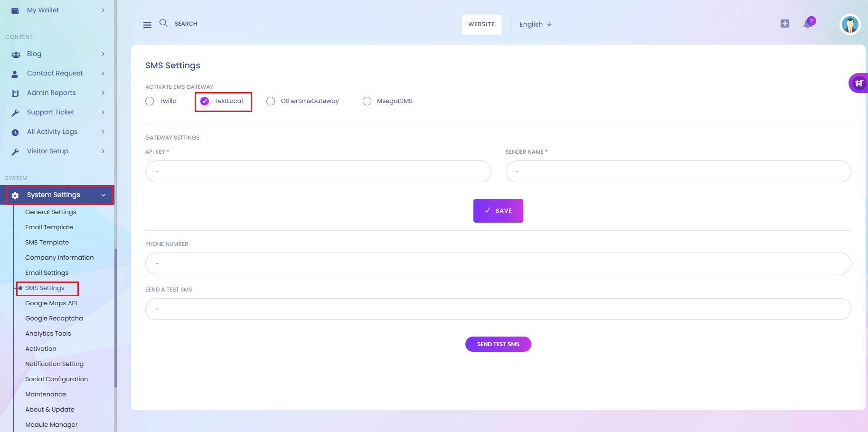Click the sidebar vertical scrollbar
The height and width of the screenshot is (432, 868).
[x=115, y=318]
